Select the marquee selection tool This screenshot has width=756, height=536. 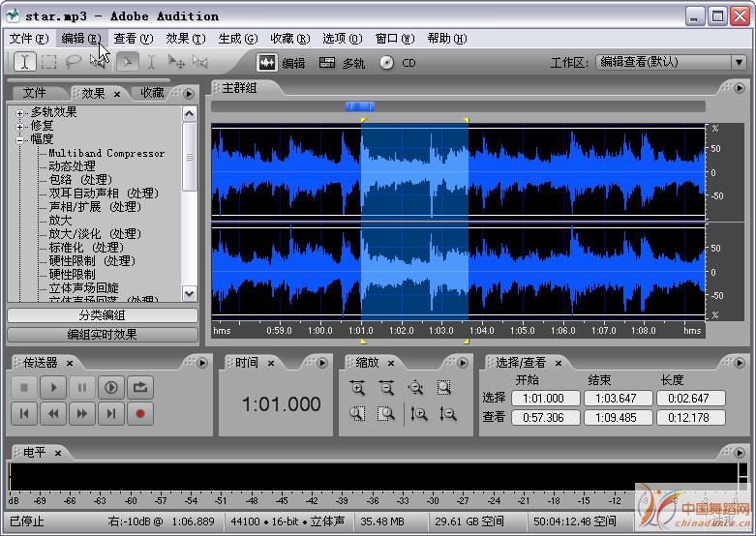[x=48, y=62]
